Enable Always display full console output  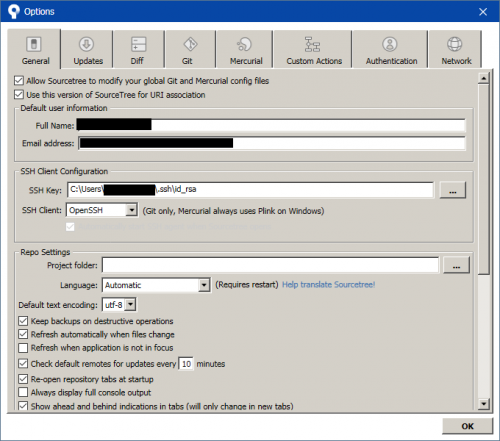[x=23, y=392]
